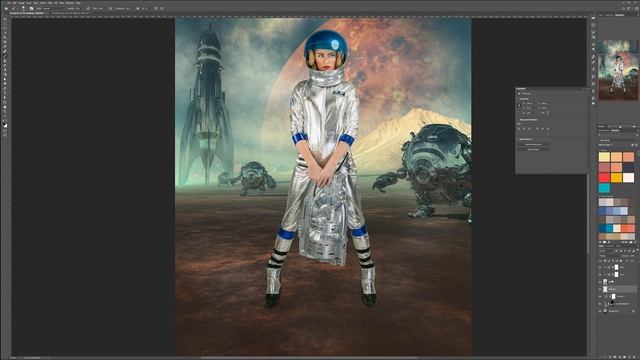Viewport: 640px width, 360px height.
Task: Select the cream white swatch
Action: pyautogui.click(x=629, y=177)
